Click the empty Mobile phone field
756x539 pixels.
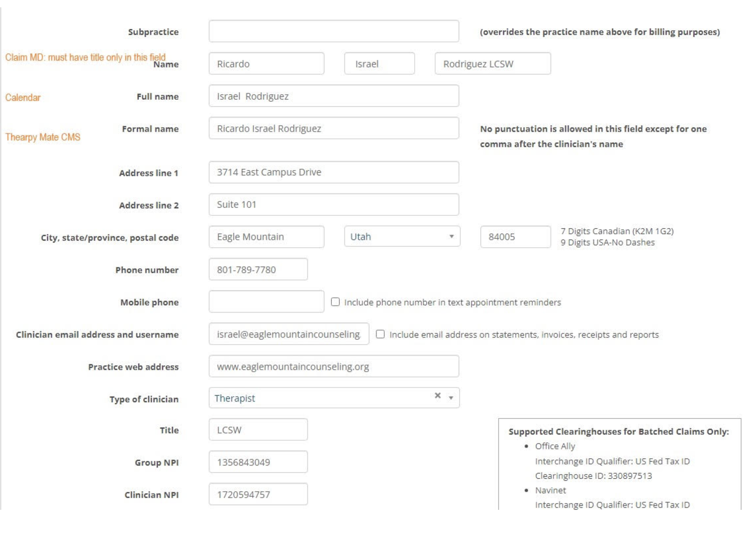pyautogui.click(x=266, y=301)
